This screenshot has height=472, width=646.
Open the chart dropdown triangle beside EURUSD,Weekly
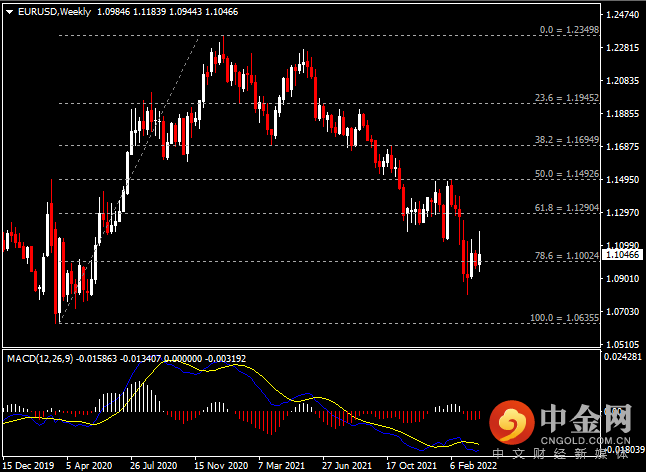(9, 12)
